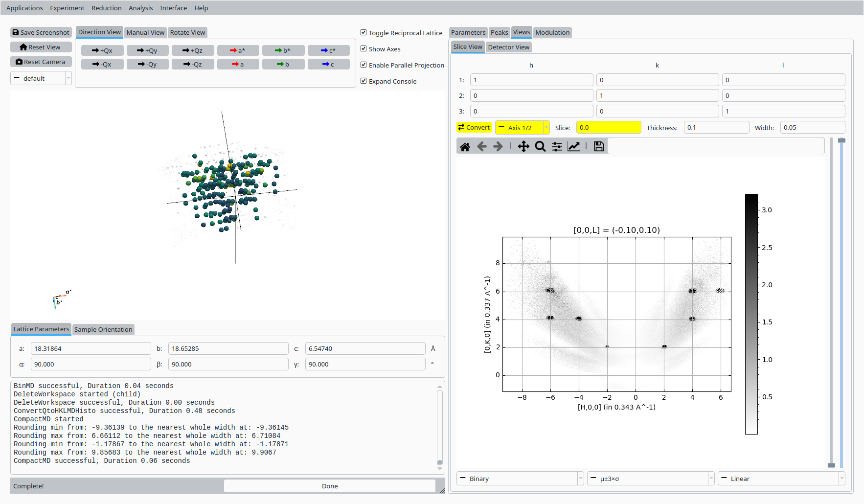Expand the Binary colormap dropdown
This screenshot has height=504, width=864.
tap(520, 479)
